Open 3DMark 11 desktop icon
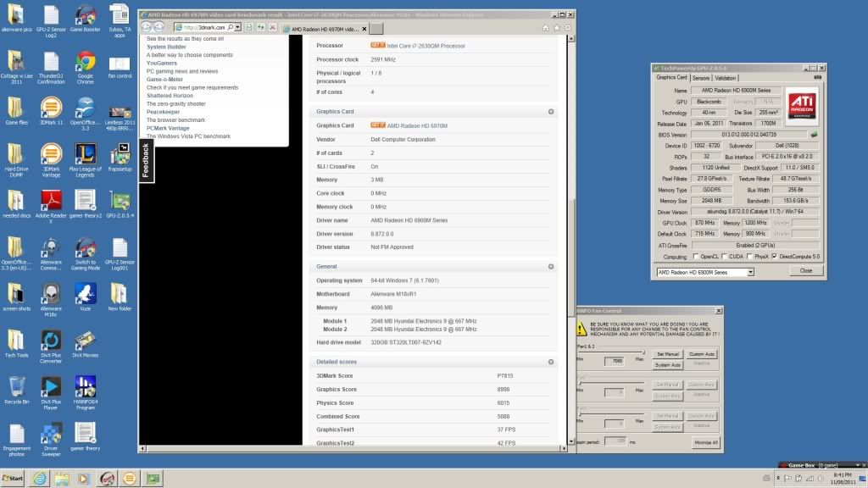Image resolution: width=868 pixels, height=488 pixels. point(51,111)
